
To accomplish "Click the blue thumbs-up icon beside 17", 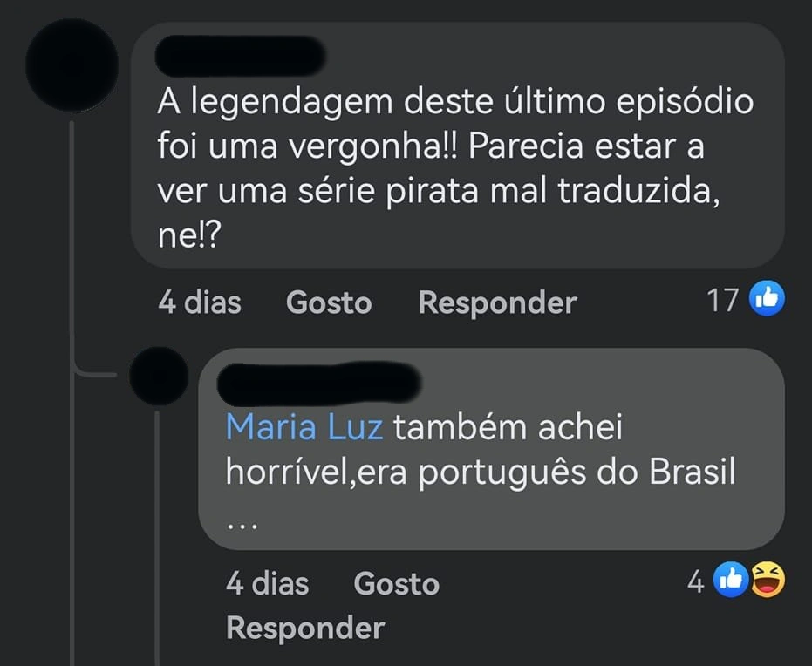I will point(768,299).
